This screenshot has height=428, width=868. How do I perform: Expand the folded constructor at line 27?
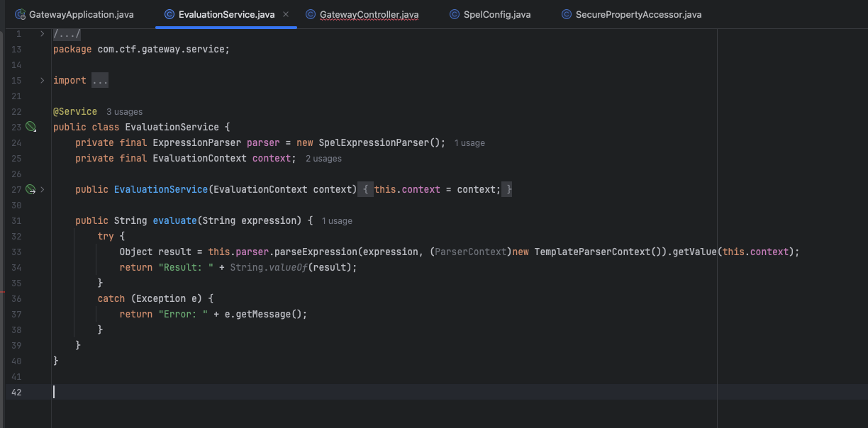43,189
